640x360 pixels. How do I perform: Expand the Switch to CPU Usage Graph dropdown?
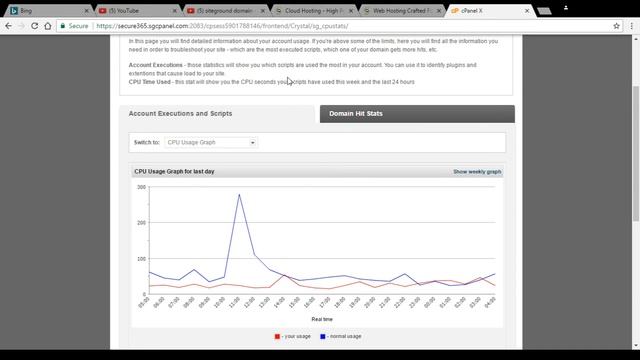coord(211,142)
